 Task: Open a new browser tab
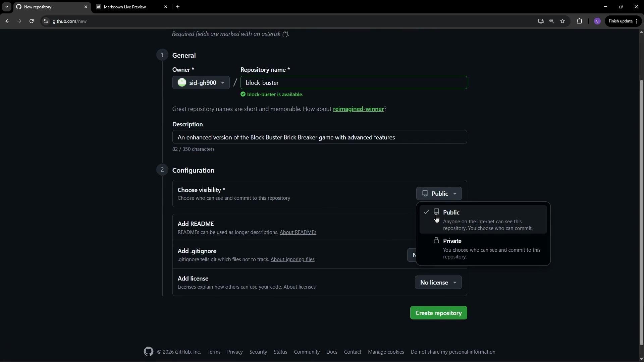[x=178, y=7]
